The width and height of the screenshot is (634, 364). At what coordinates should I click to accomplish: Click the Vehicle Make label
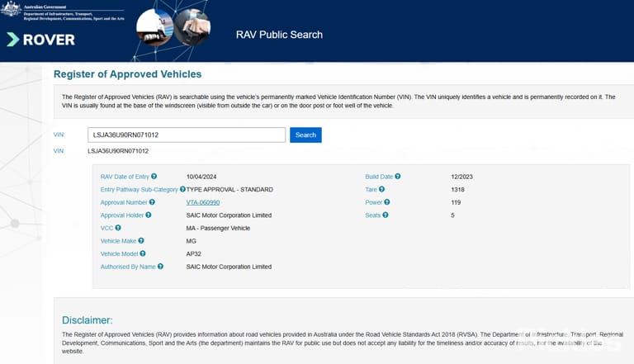click(x=119, y=241)
